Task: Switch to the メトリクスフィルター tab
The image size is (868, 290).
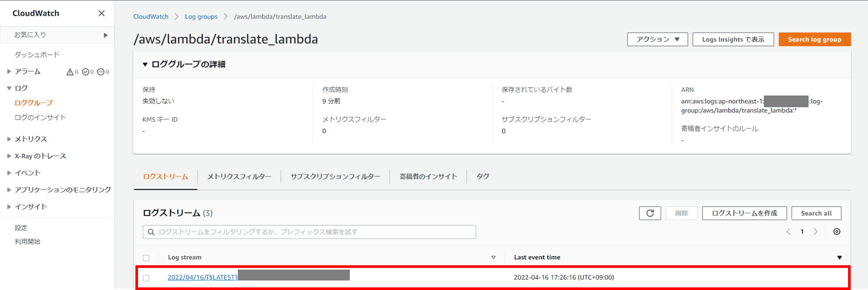Action: point(239,176)
